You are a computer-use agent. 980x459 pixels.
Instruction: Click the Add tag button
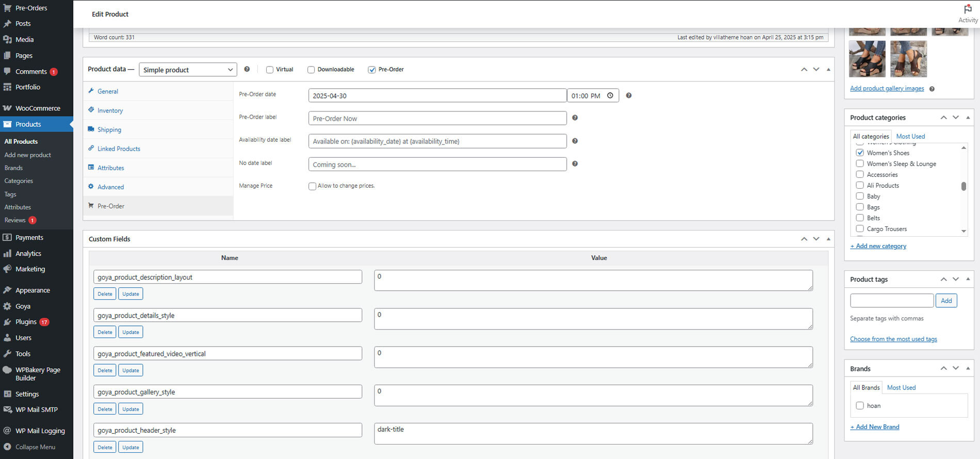pyautogui.click(x=946, y=301)
